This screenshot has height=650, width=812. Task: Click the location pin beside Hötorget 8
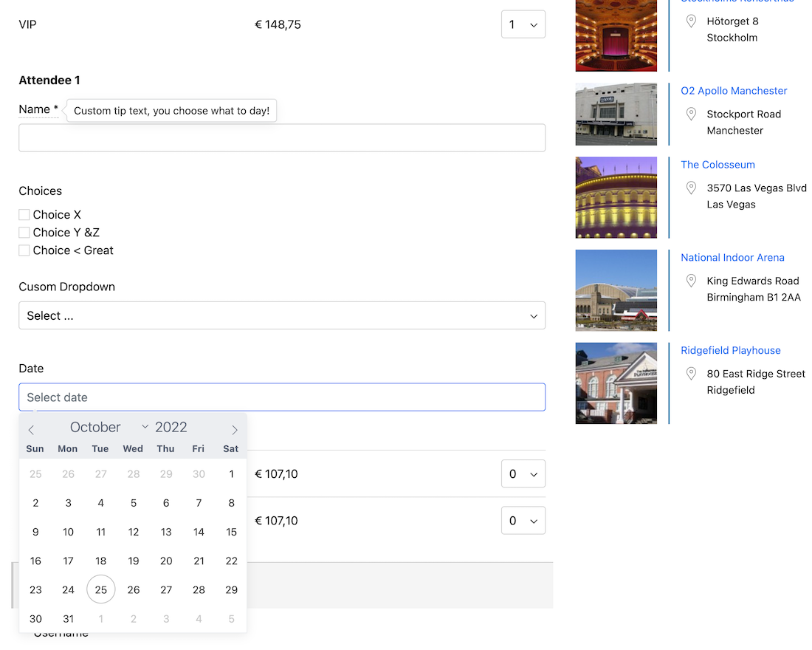(x=691, y=21)
